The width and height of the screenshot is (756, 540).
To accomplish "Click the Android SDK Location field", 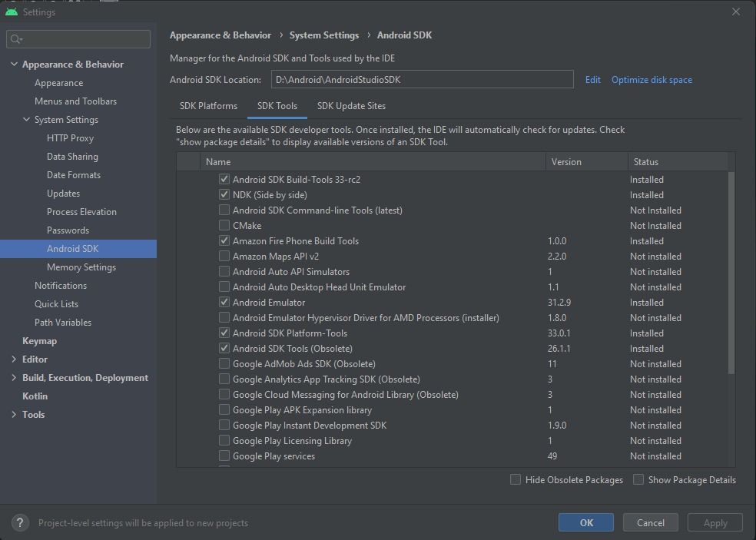I will (x=422, y=80).
